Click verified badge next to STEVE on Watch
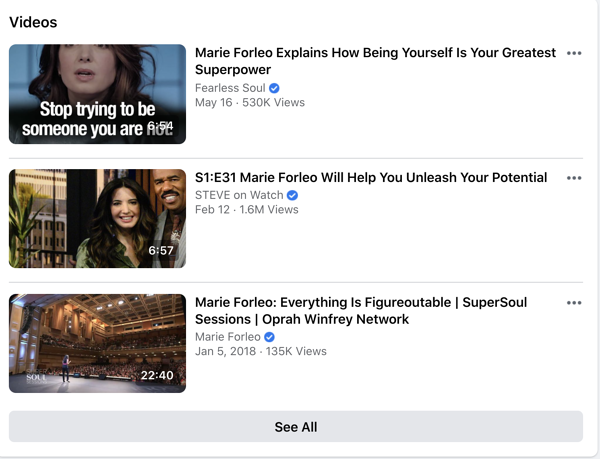 coord(292,195)
